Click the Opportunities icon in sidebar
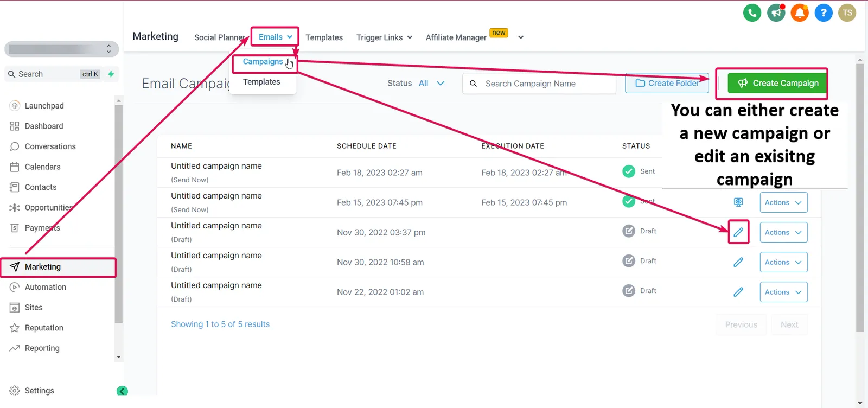The width and height of the screenshot is (868, 408). coord(15,207)
